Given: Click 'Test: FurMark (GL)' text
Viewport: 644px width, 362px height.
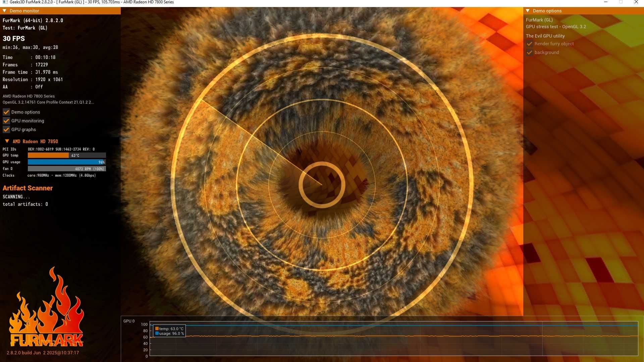Looking at the screenshot, I should pyautogui.click(x=25, y=28).
